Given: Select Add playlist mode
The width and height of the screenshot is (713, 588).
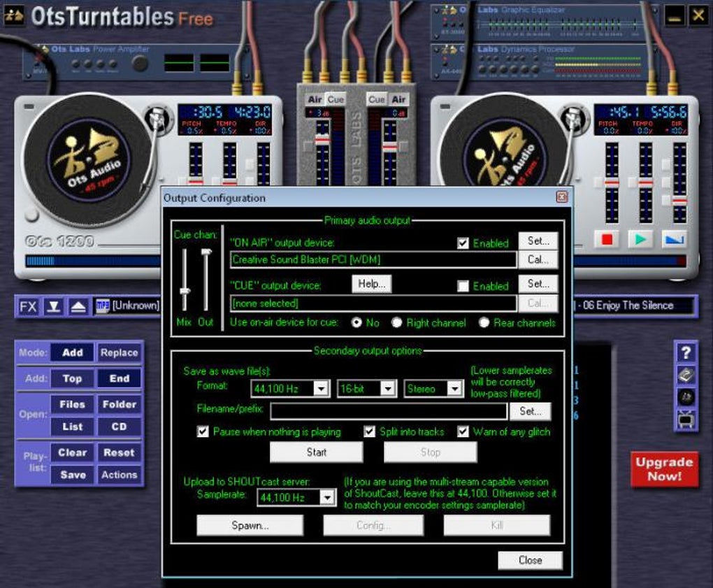Looking at the screenshot, I should (73, 352).
